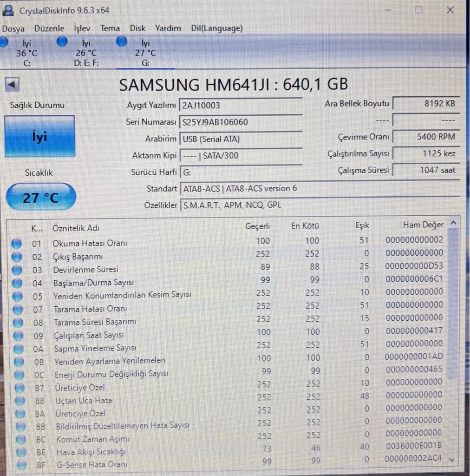
Task: Click status circle of drive D: E: F:
Action: 62,41
